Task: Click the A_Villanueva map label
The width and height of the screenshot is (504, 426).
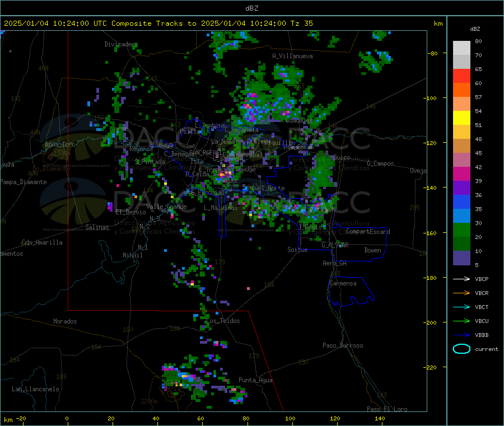Action: click(x=292, y=56)
